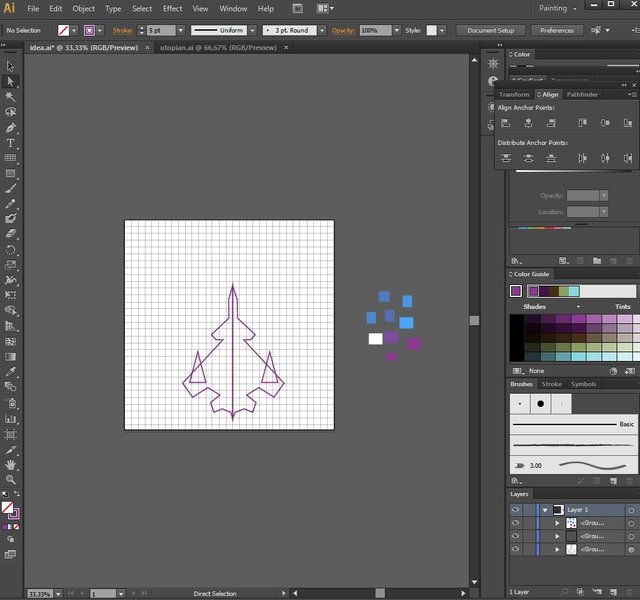Select the Pen tool
Viewport: 640px width, 600px height.
11,128
